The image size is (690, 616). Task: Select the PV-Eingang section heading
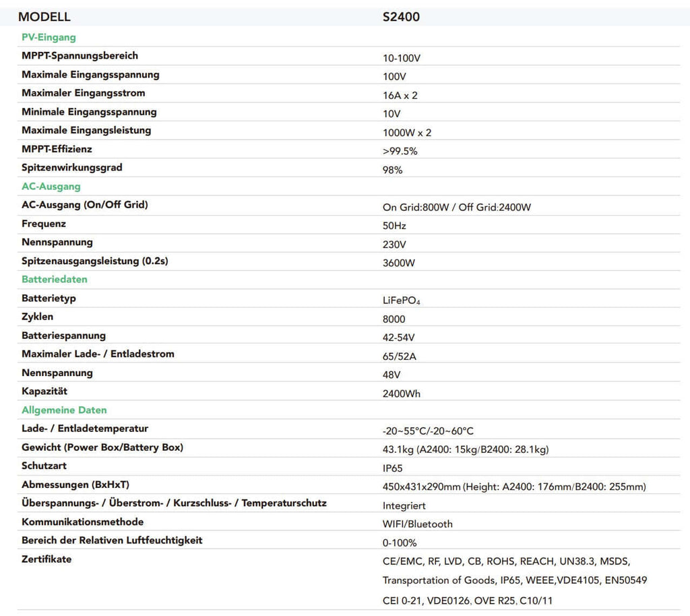pyautogui.click(x=49, y=37)
